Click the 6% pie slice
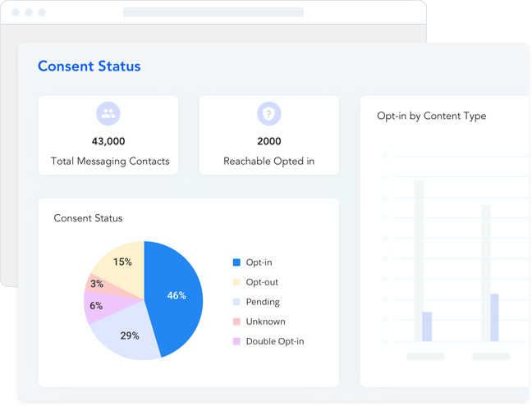Image resolution: width=532 pixels, height=406 pixels. tap(96, 306)
